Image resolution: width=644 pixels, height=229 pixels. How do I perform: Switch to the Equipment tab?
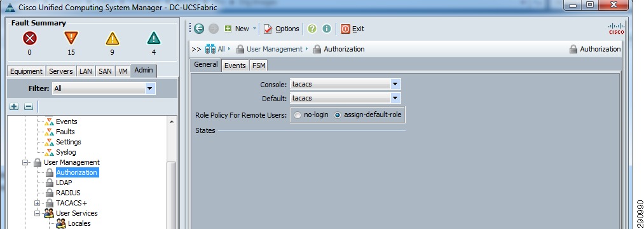pyautogui.click(x=26, y=71)
